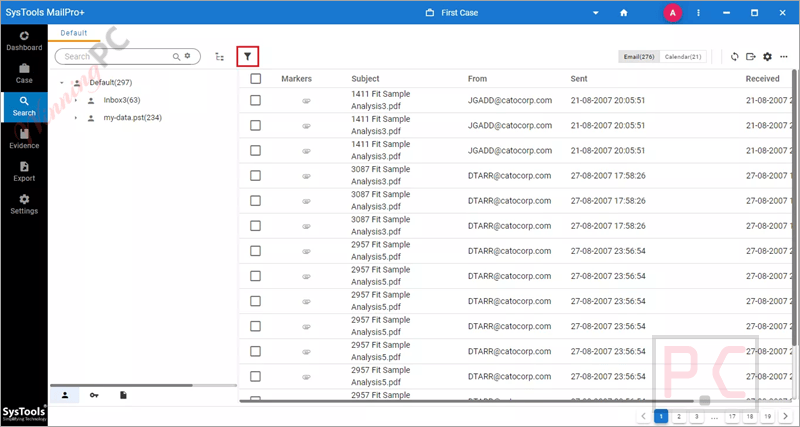The width and height of the screenshot is (800, 427).
Task: Select the key icon tab below tree
Action: pyautogui.click(x=94, y=395)
